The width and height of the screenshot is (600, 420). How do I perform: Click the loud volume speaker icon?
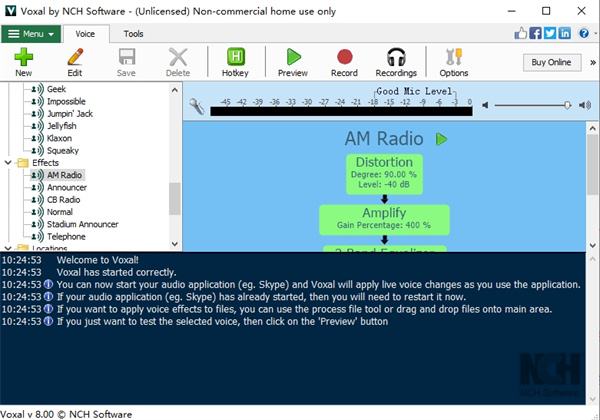[x=585, y=105]
